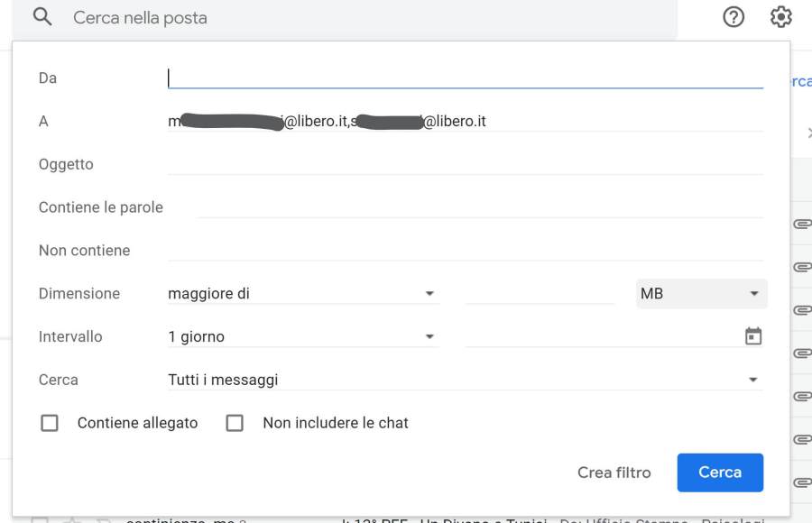
Task: Click the search magnifier icon
Action: click(x=42, y=18)
